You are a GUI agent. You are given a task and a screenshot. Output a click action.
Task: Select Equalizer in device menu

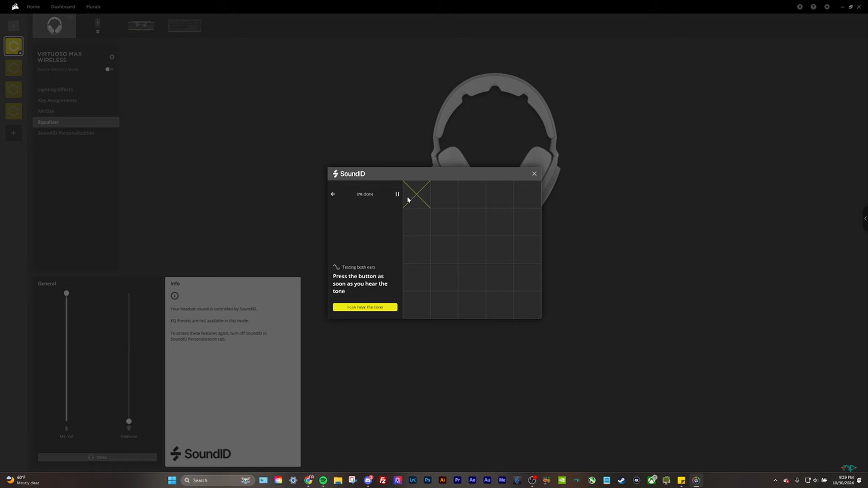point(76,122)
